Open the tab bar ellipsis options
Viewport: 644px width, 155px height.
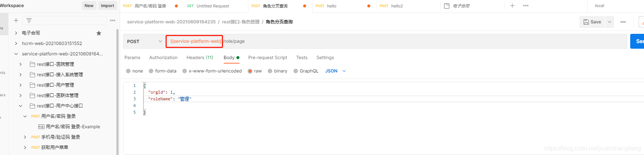[526, 6]
